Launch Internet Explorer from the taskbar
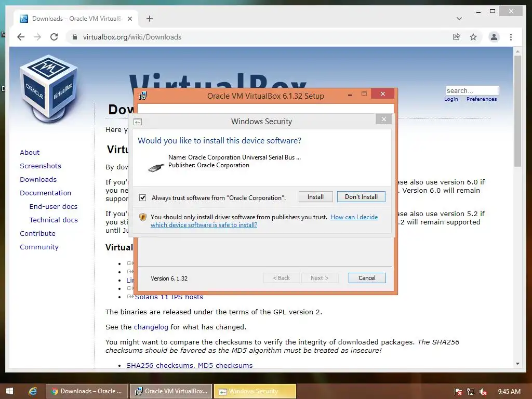 (x=33, y=391)
